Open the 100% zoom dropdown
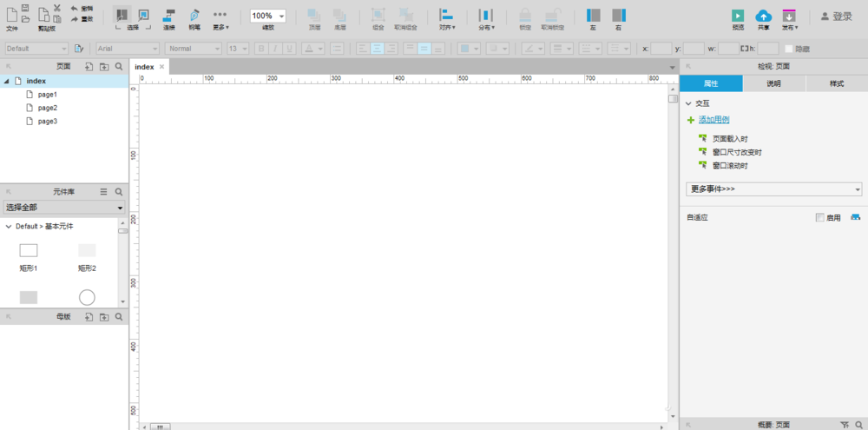 [268, 16]
